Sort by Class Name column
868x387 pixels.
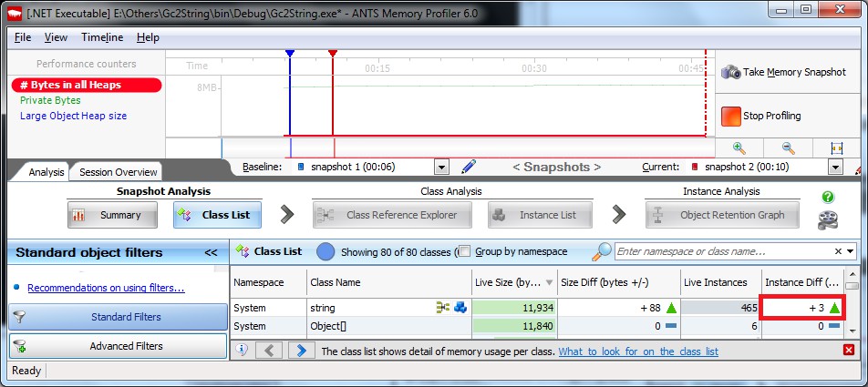point(389,282)
